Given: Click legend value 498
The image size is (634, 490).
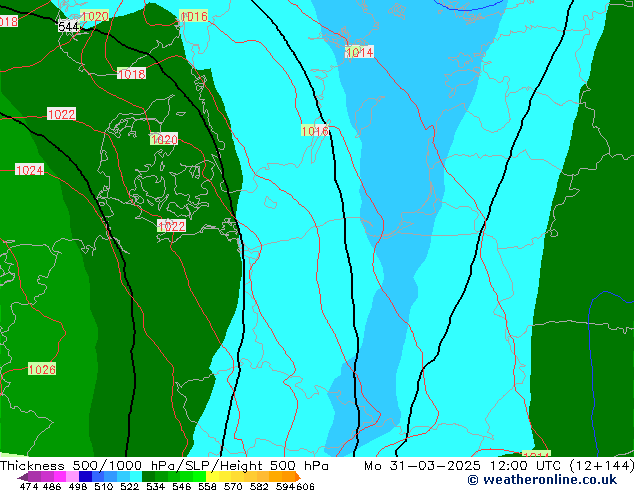Looking at the screenshot, I should tap(78, 486).
